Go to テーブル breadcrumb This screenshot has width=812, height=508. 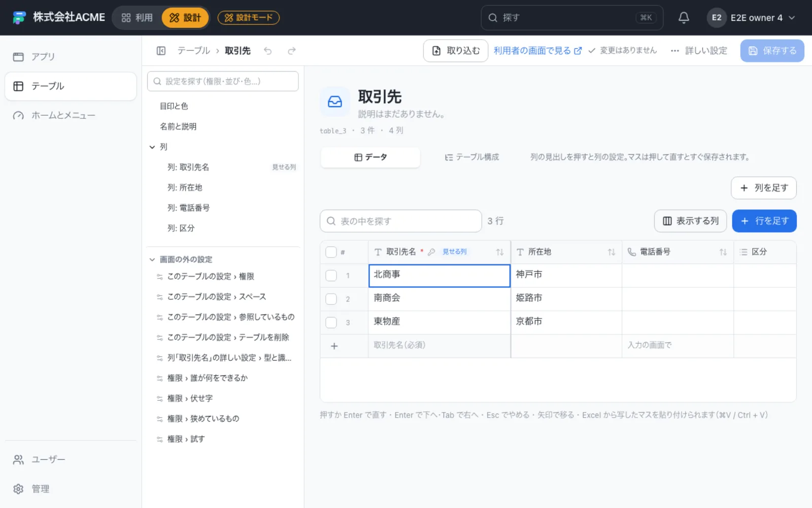pyautogui.click(x=193, y=51)
